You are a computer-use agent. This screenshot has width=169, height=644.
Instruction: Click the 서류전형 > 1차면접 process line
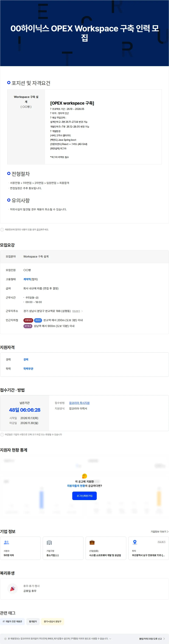pyautogui.click(x=39, y=183)
